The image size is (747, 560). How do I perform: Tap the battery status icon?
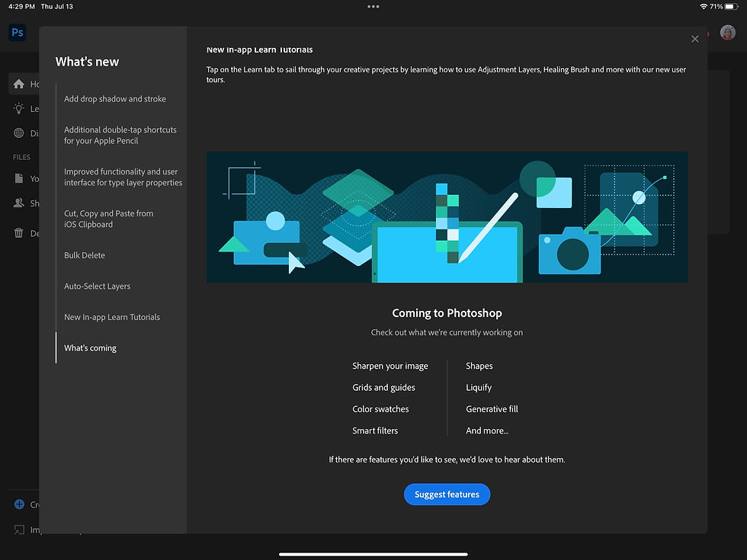coord(731,7)
